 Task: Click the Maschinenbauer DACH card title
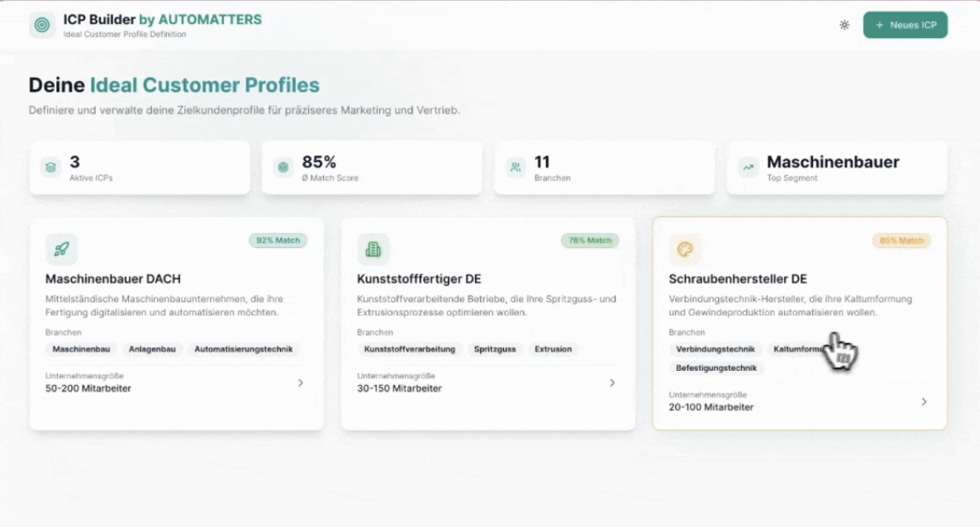pos(113,279)
